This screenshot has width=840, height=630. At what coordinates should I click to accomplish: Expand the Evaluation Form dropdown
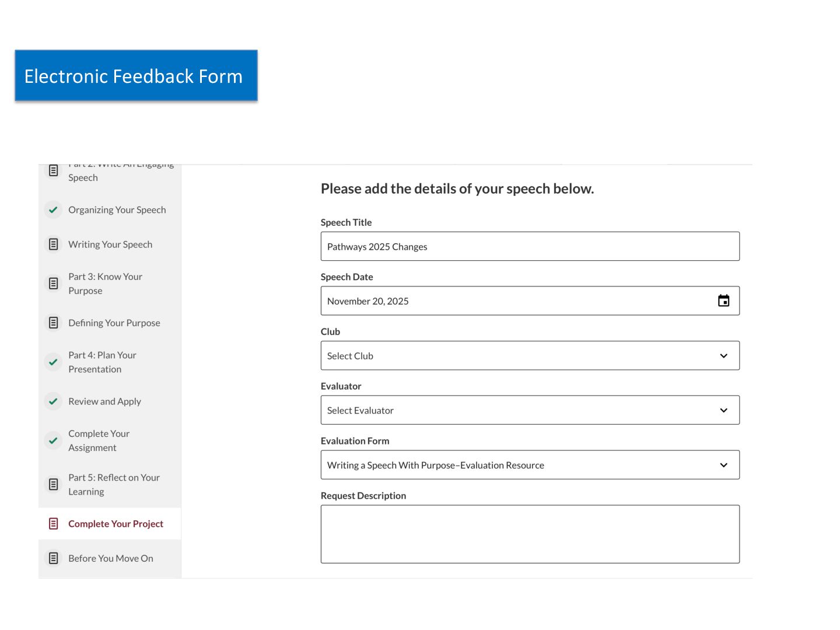click(530, 465)
